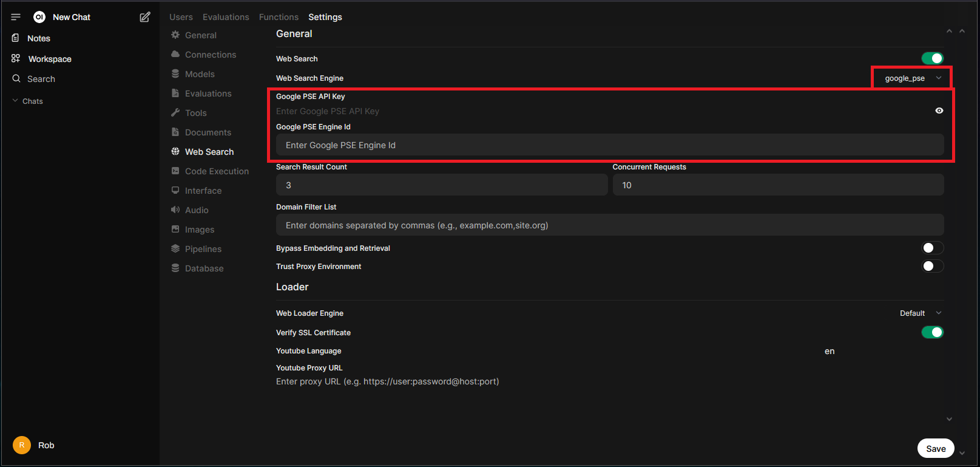Focus the Google PSE Engine Id field
Image resolution: width=980 pixels, height=467 pixels.
pyautogui.click(x=610, y=145)
